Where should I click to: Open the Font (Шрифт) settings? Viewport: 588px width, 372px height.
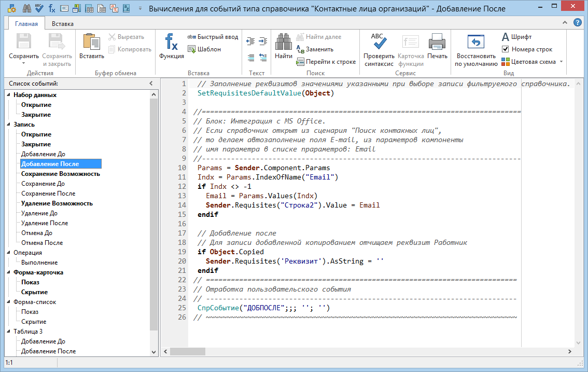tap(516, 37)
